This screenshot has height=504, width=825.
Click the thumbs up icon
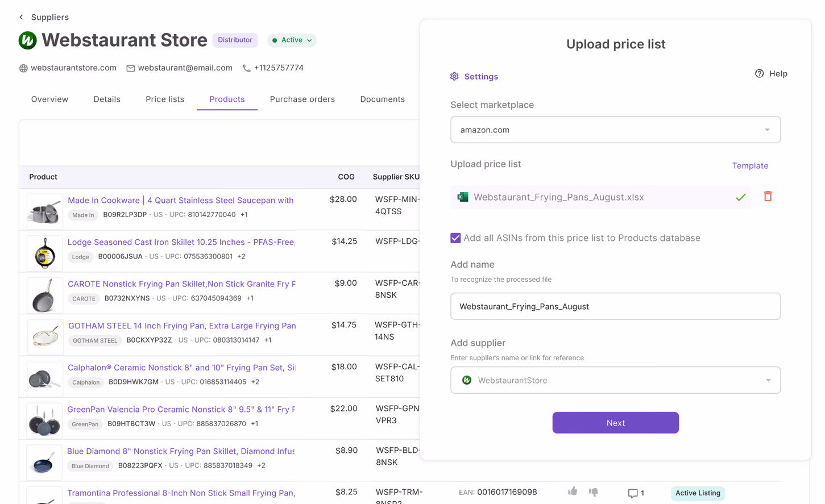pyautogui.click(x=573, y=491)
